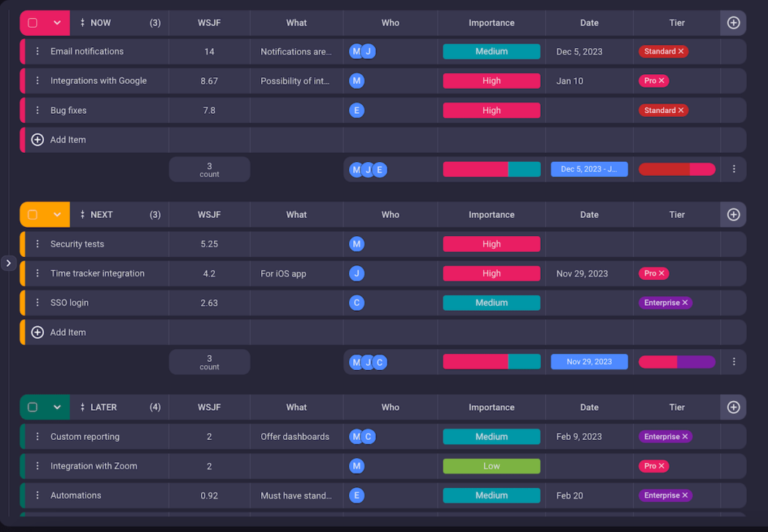Click avatar E on the Bug fixes row

pyautogui.click(x=356, y=110)
